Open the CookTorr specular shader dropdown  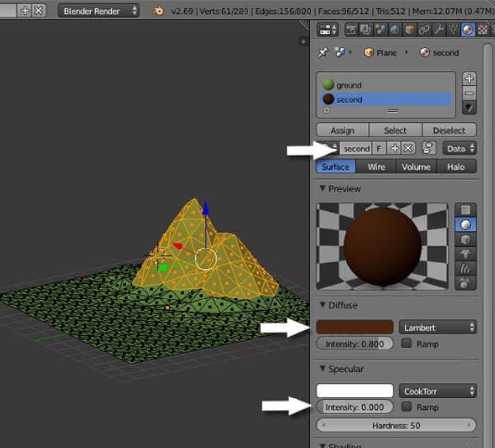438,391
